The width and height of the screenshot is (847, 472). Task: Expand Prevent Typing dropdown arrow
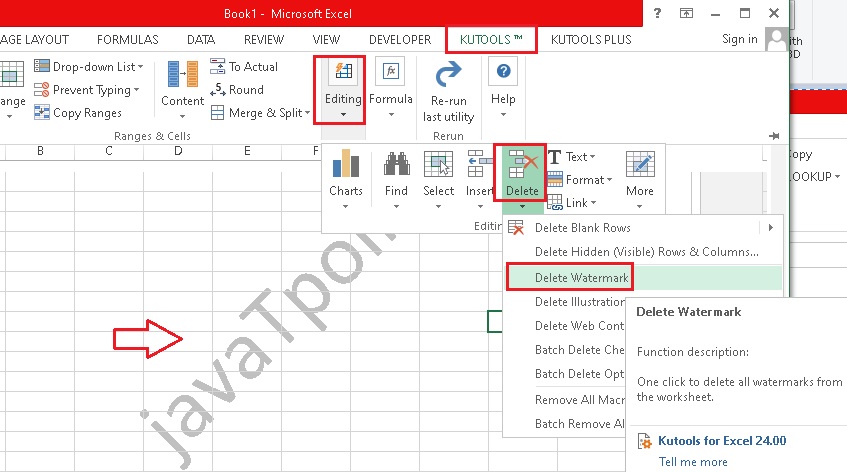pyautogui.click(x=137, y=90)
